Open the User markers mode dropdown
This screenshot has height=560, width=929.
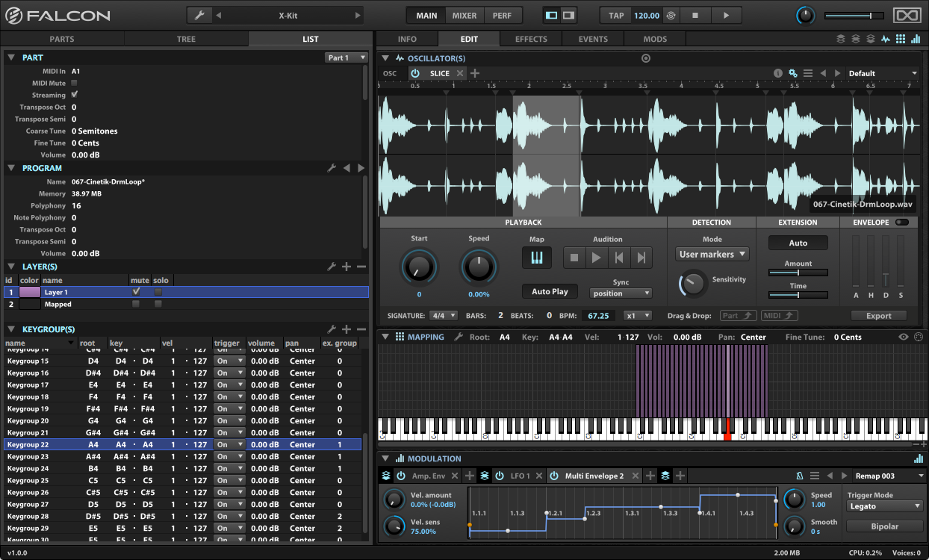(712, 255)
